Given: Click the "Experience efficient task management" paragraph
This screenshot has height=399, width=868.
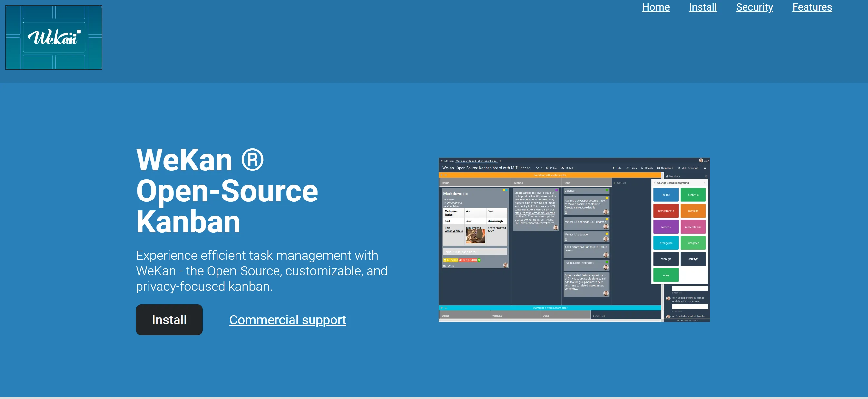Looking at the screenshot, I should coord(262,271).
